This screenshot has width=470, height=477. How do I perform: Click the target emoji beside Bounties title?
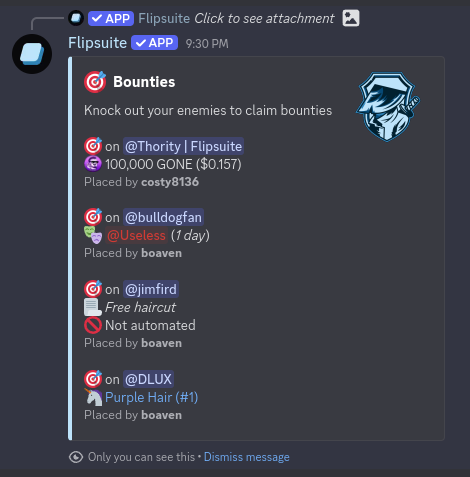(95, 82)
